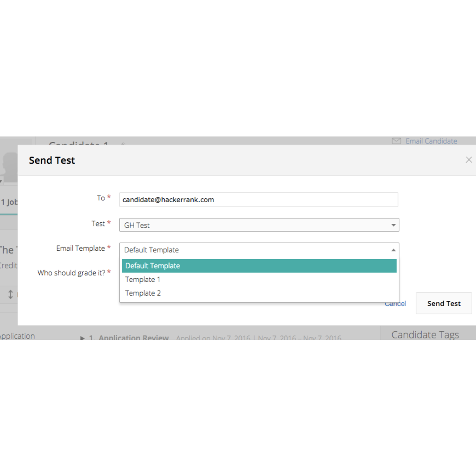Click the Send Test button
This screenshot has height=476, width=476.
(444, 303)
